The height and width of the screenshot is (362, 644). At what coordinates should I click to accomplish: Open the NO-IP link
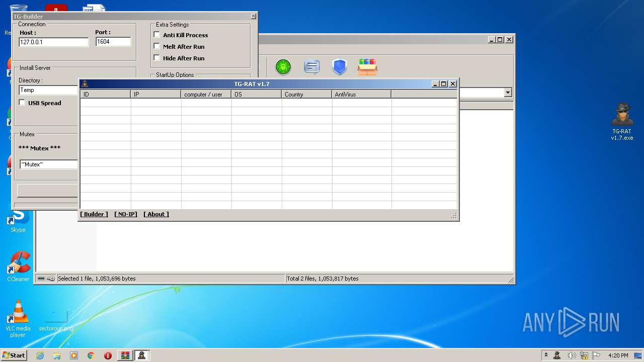[x=126, y=214]
